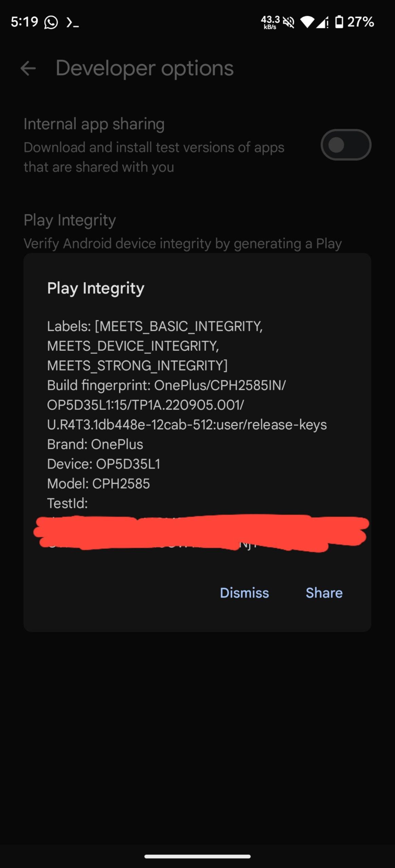Tap the 27% battery percentage text
395x868 pixels.
click(360, 22)
